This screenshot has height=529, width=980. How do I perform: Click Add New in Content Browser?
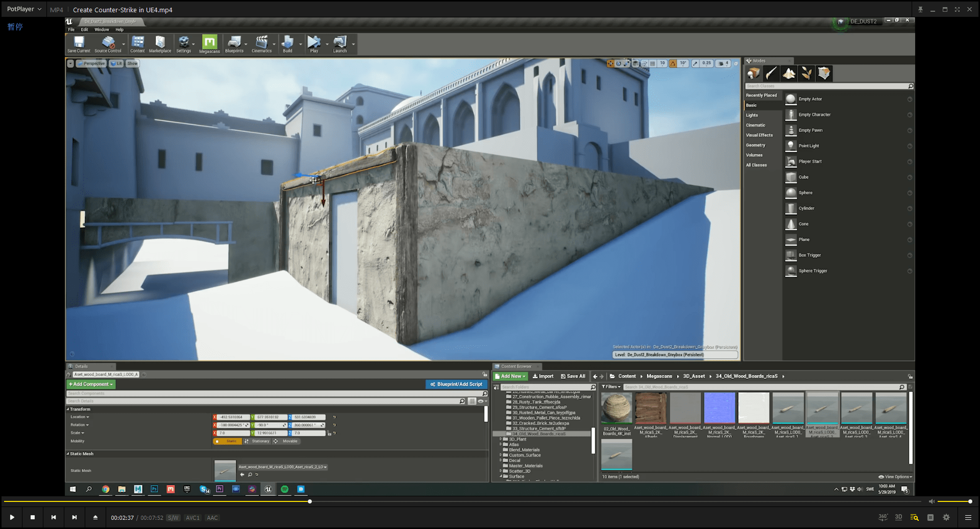[x=510, y=376]
